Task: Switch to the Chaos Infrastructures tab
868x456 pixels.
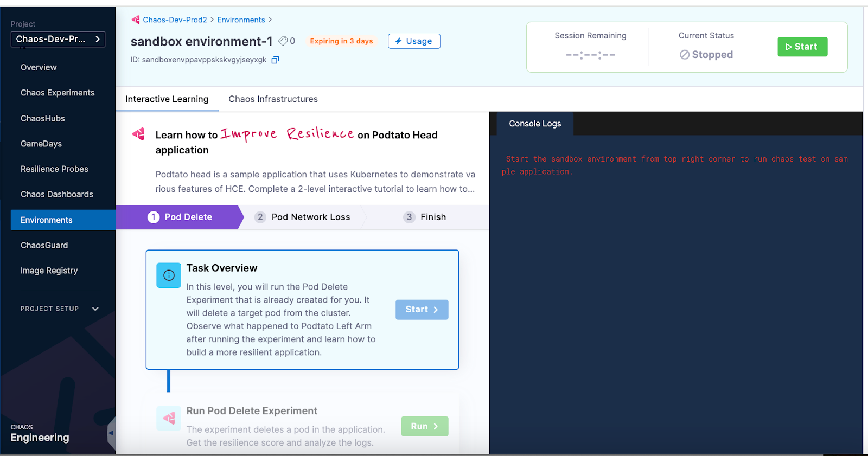Action: tap(273, 99)
